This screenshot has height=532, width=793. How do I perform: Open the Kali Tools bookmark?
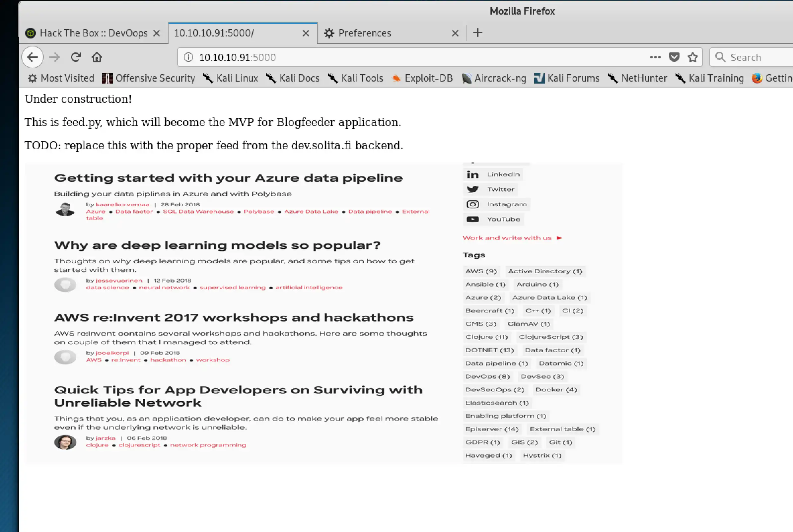tap(356, 78)
